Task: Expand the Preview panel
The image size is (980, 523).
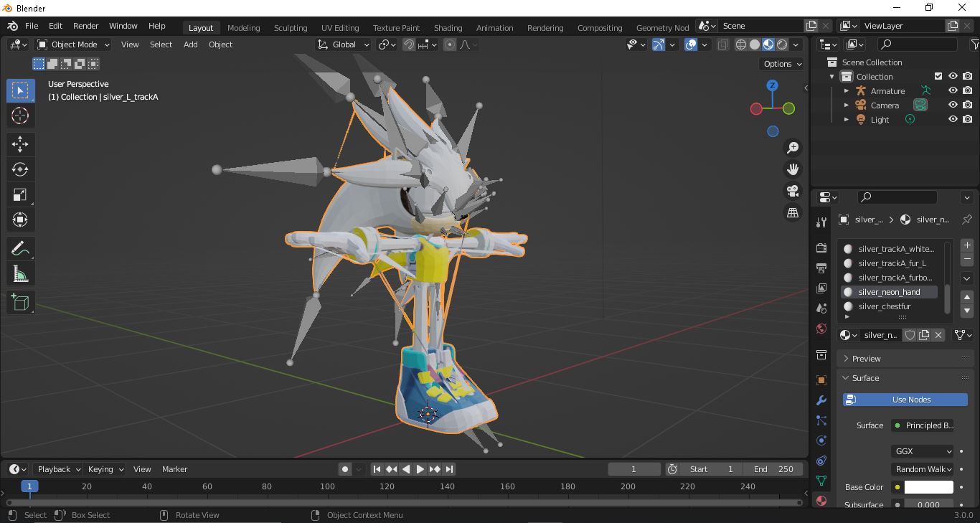Action: point(905,359)
